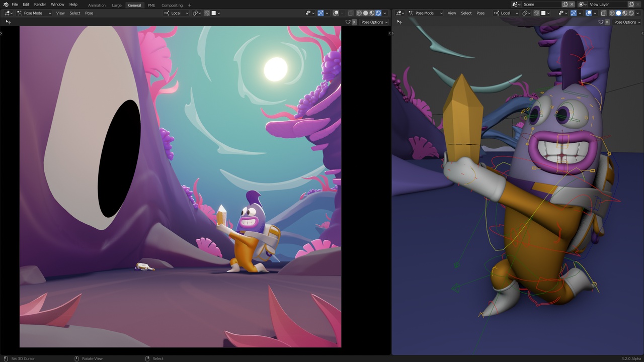Click the new scene icon
This screenshot has width=644, height=362.
[565, 5]
